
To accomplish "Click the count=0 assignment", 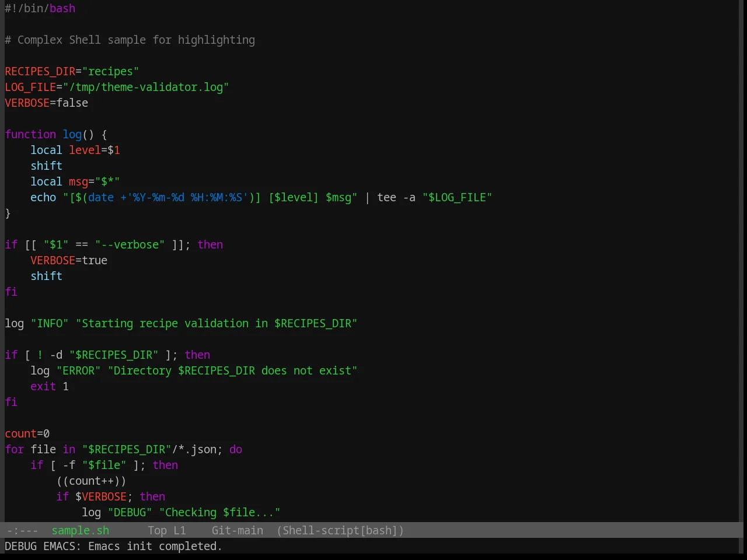I will (27, 433).
